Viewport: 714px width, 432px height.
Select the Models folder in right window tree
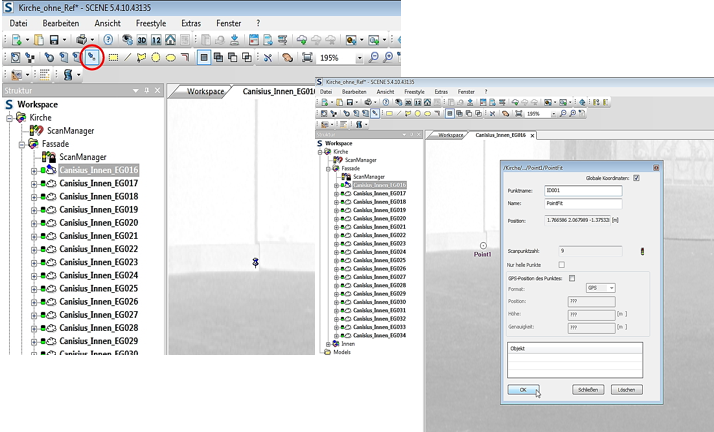(x=342, y=352)
